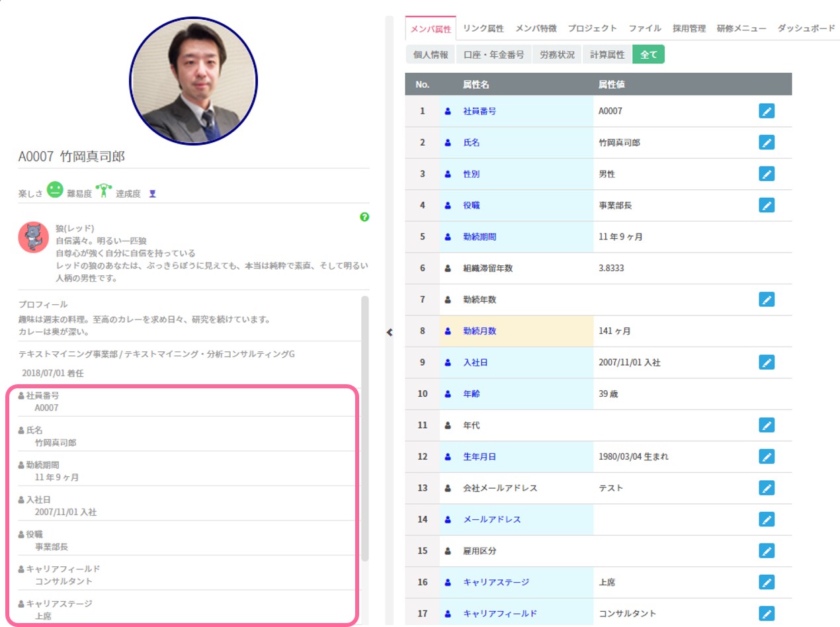Click the 勤続月数 attribute name link
The height and width of the screenshot is (627, 840).
coord(480,331)
